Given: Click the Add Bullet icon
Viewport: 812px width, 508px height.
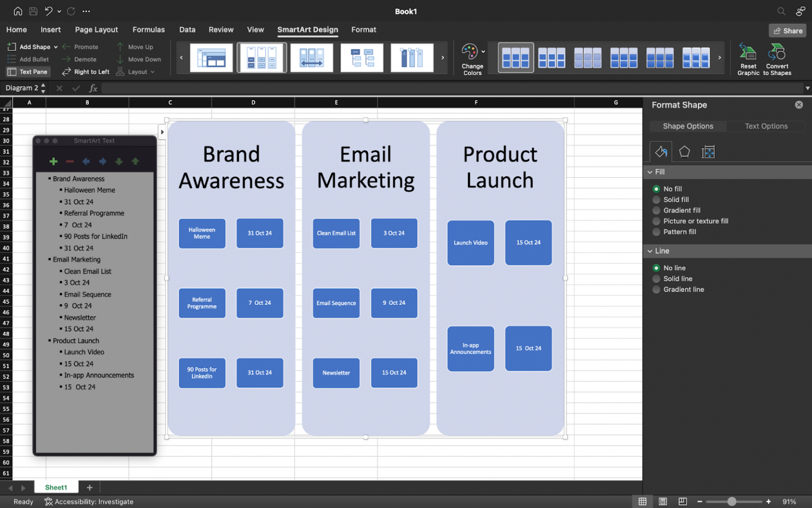Looking at the screenshot, I should tap(12, 59).
